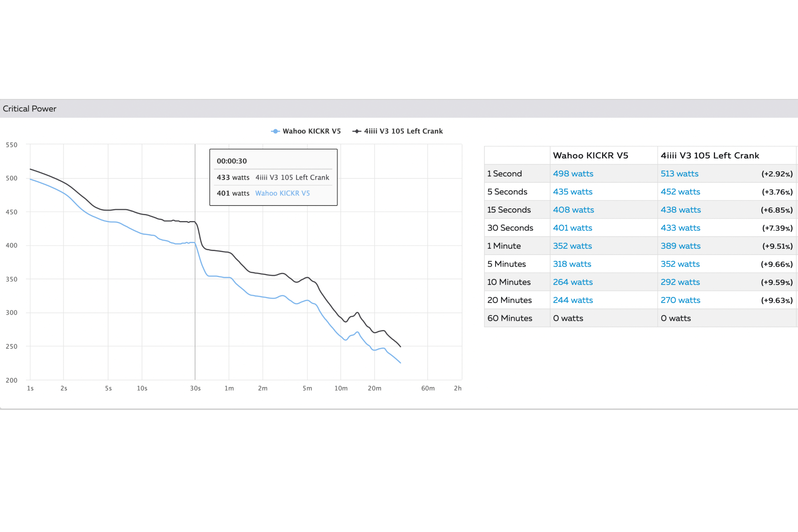Click 498 watts in 1 Second row

point(573,174)
